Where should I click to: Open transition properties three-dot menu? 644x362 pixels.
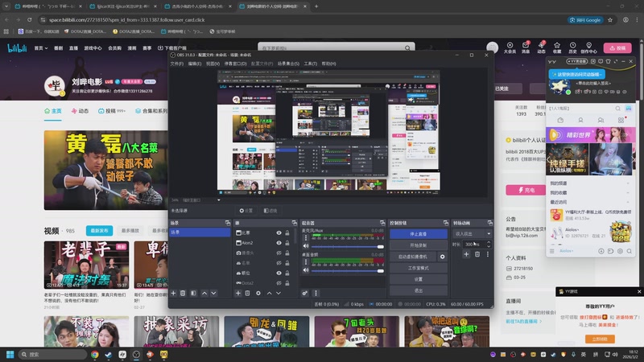(488, 254)
